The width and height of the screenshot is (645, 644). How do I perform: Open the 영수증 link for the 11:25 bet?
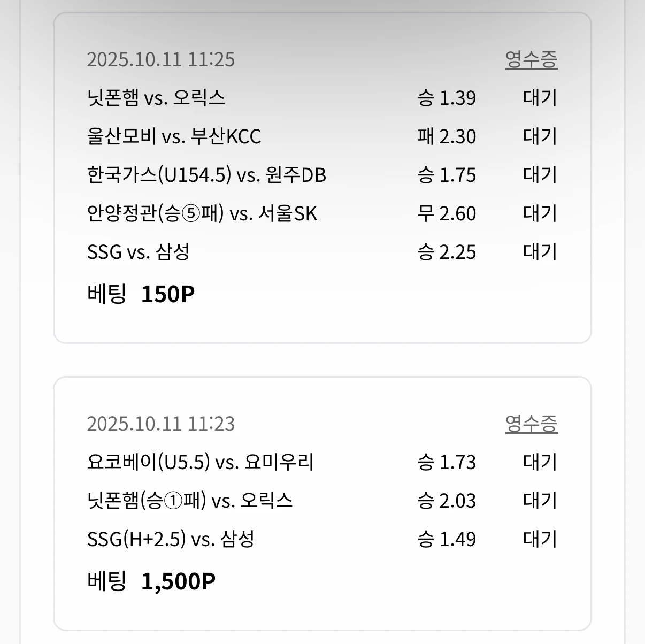(x=531, y=59)
